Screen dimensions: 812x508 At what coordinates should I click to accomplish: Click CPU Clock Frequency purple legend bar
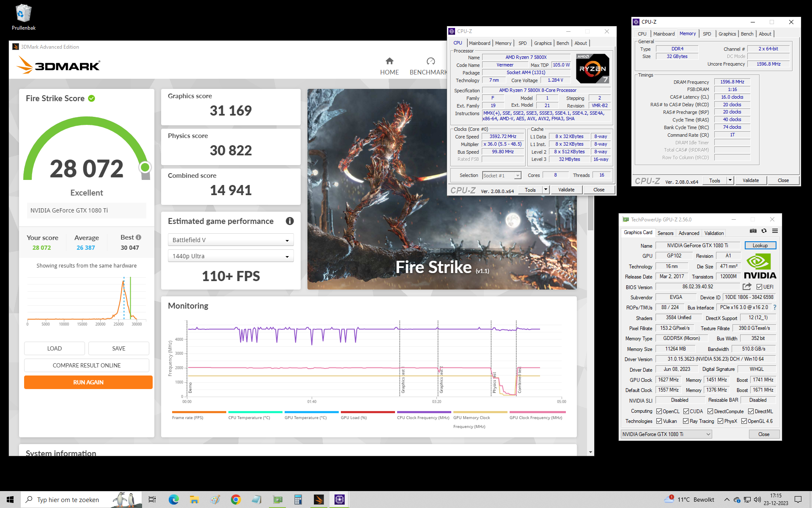pos(424,412)
